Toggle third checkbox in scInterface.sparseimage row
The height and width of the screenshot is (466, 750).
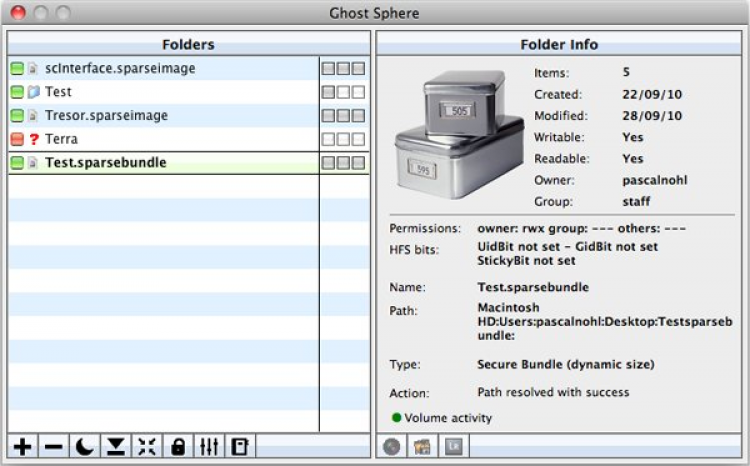pyautogui.click(x=358, y=68)
